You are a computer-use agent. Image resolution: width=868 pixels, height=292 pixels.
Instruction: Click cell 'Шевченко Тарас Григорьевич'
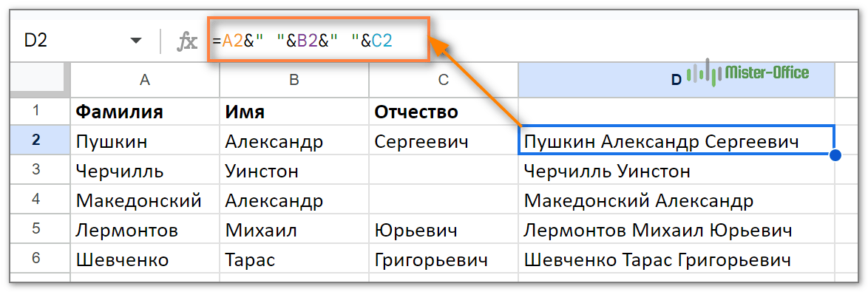[677, 258]
